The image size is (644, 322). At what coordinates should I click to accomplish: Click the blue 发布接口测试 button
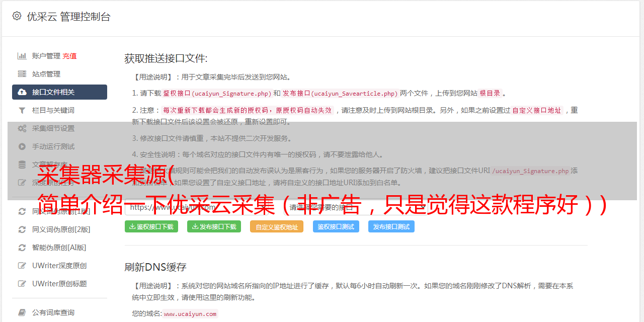click(x=391, y=226)
